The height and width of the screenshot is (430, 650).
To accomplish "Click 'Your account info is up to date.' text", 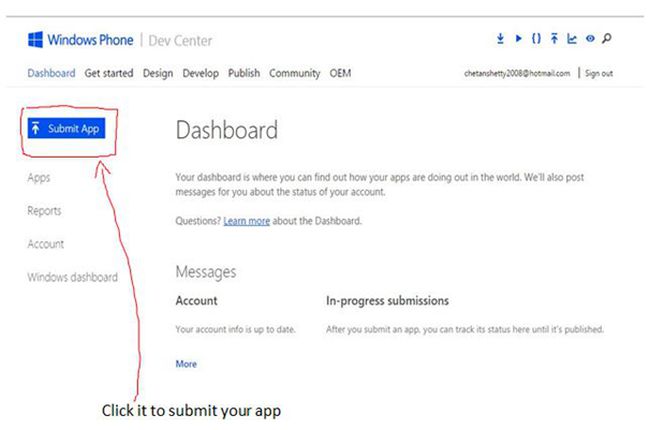I will (x=235, y=330).
